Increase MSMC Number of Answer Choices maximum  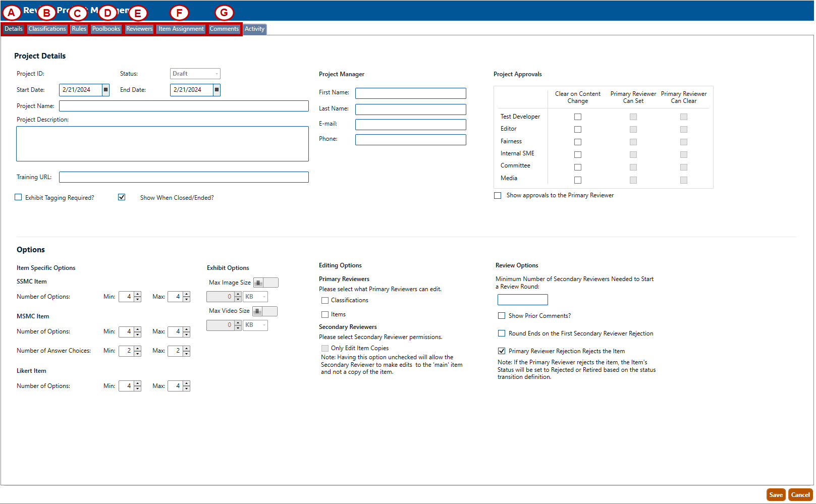click(186, 349)
